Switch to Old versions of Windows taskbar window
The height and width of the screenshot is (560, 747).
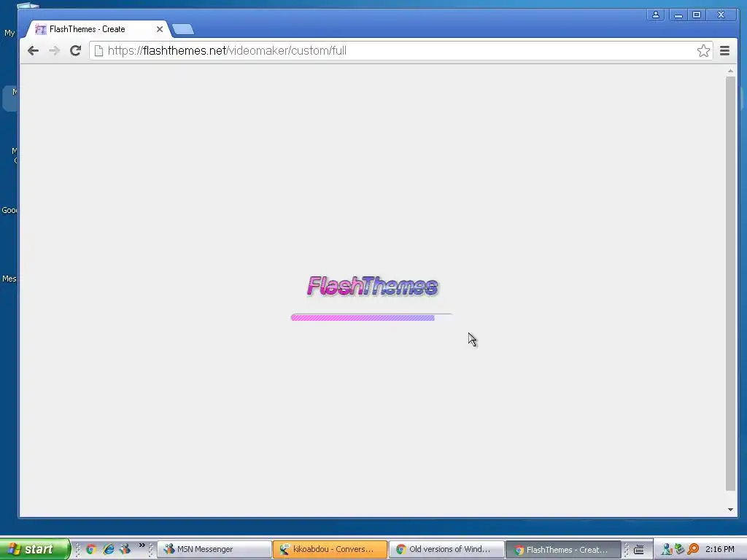coord(446,549)
